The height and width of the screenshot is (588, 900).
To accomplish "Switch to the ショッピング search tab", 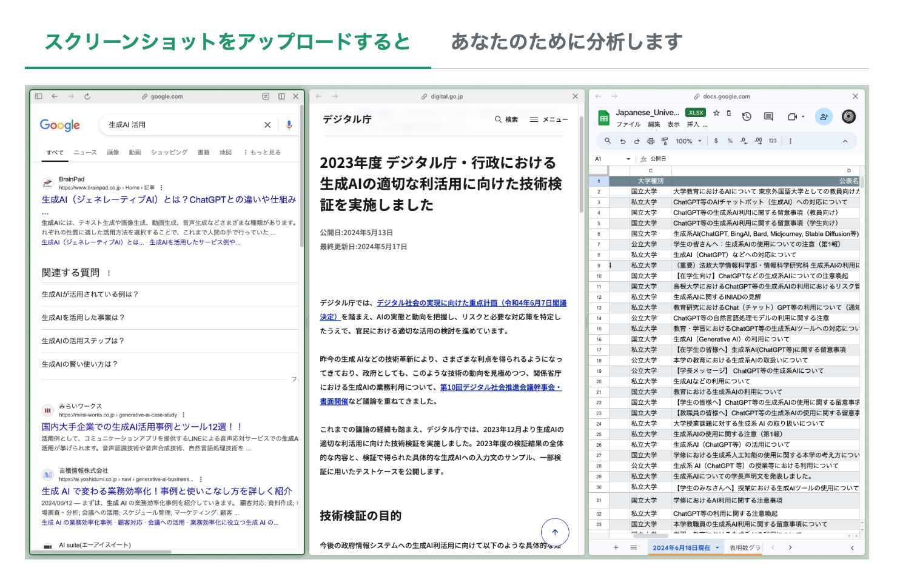I will tap(169, 152).
